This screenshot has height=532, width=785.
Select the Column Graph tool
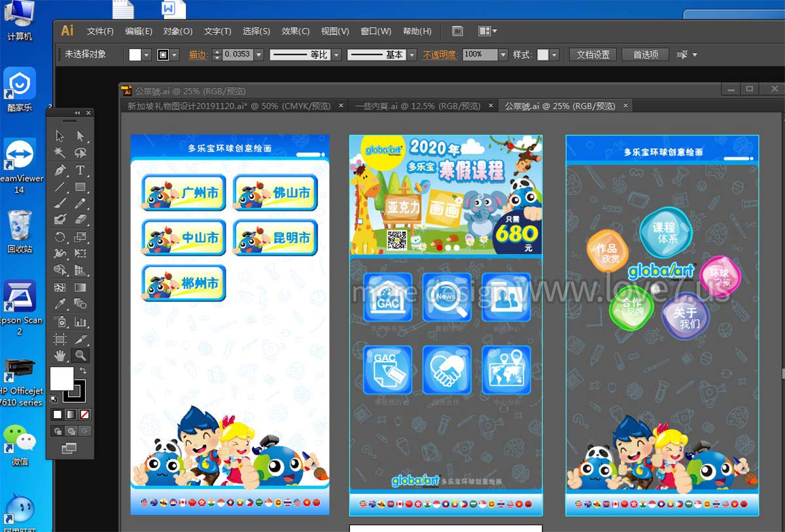[x=80, y=321]
